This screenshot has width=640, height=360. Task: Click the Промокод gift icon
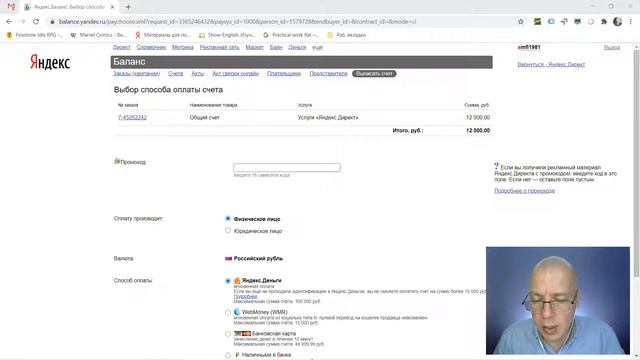coord(117,161)
